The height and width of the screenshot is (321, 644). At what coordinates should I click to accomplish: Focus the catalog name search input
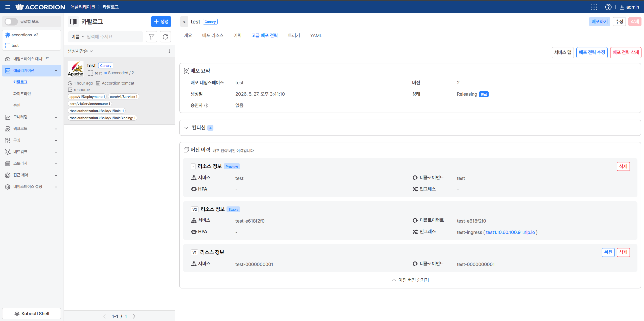[x=114, y=37]
